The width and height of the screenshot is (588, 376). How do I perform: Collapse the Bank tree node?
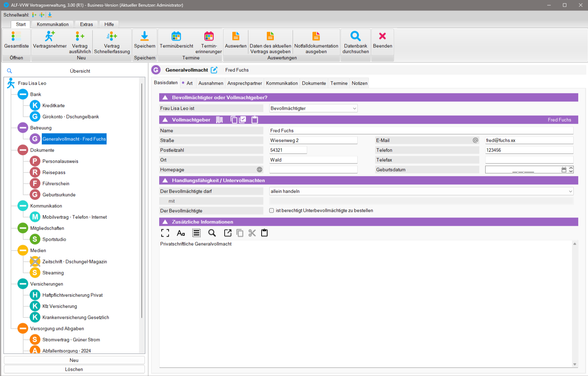pyautogui.click(x=23, y=94)
